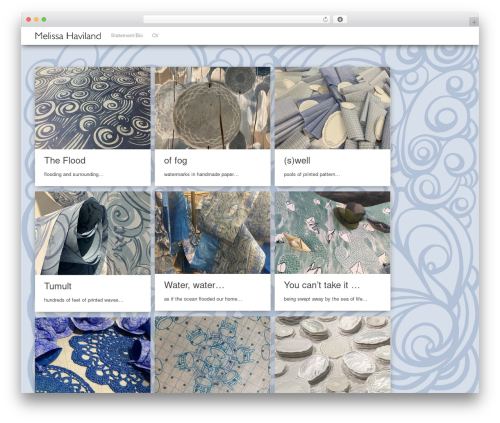Image resolution: width=500 pixels, height=423 pixels.
Task: Click the (s)well title link
Action: (x=297, y=161)
